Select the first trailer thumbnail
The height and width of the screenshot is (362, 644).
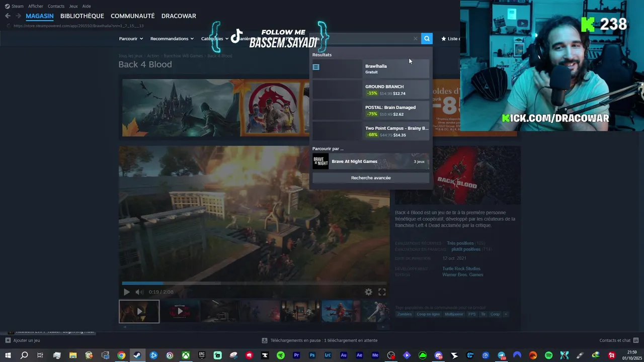click(139, 311)
